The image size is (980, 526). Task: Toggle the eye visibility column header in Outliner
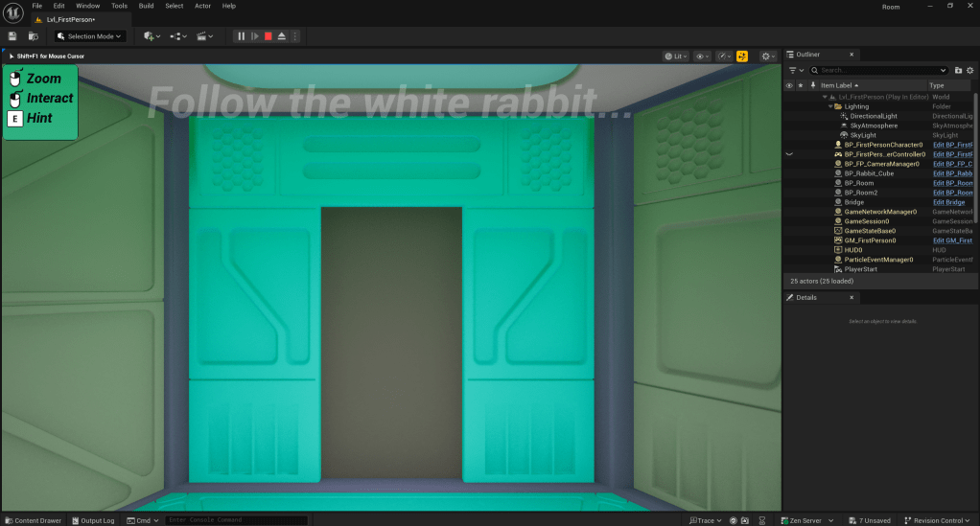click(789, 85)
